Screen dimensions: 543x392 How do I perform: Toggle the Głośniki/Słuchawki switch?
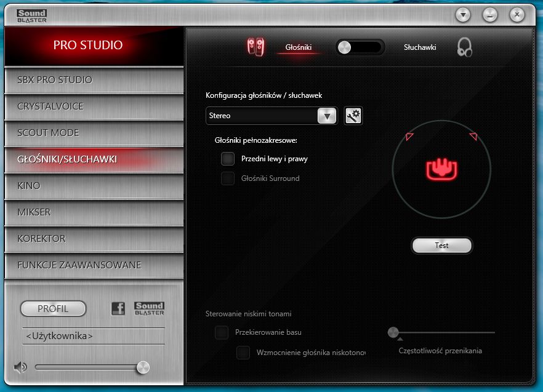point(360,47)
